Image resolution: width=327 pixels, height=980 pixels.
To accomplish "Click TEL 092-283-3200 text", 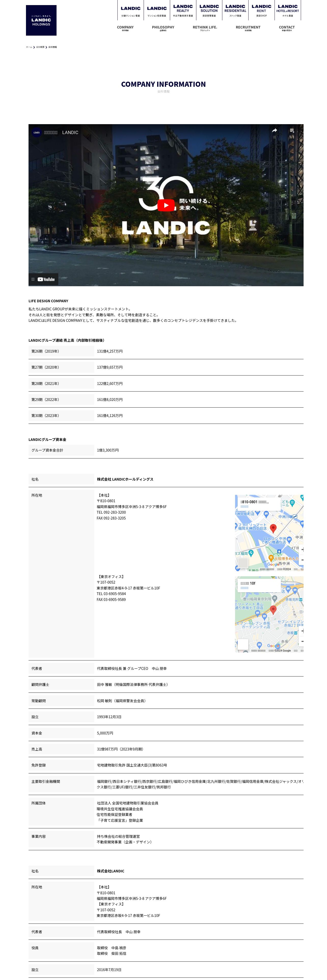I will coord(111,512).
